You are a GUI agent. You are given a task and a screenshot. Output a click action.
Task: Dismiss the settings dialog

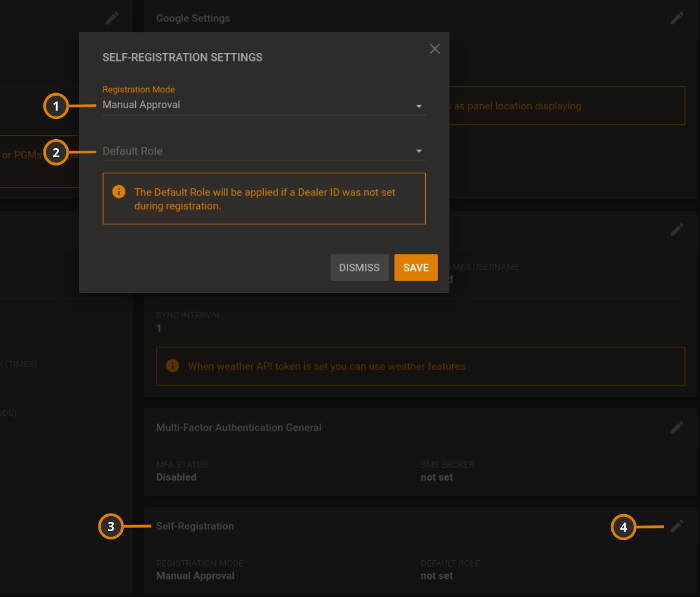(359, 267)
